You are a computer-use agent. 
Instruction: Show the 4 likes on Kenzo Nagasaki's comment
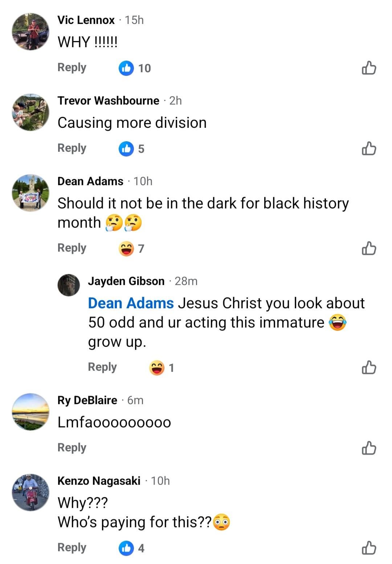coord(131,548)
